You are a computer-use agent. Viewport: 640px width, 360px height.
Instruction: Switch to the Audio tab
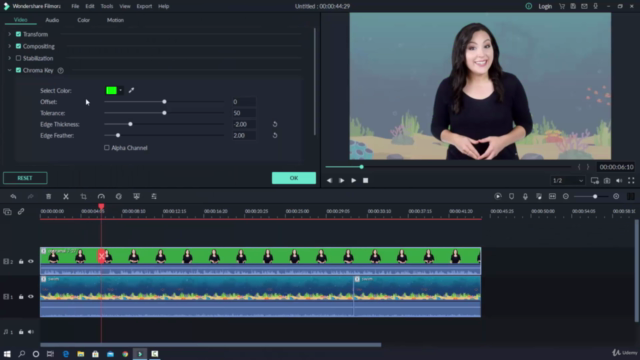pyautogui.click(x=52, y=20)
